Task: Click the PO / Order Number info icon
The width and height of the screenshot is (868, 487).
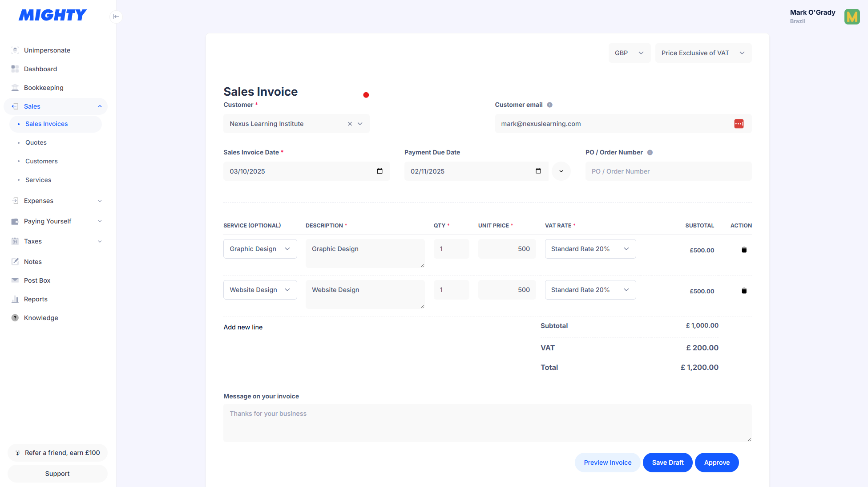Action: click(650, 152)
